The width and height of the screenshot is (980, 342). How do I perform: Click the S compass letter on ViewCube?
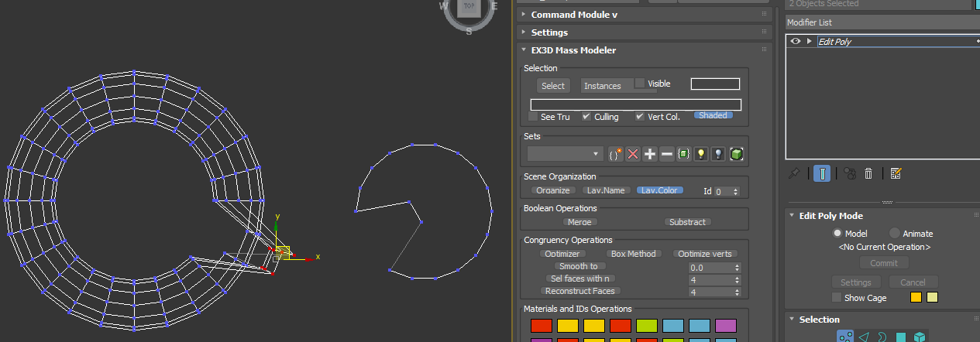click(469, 31)
